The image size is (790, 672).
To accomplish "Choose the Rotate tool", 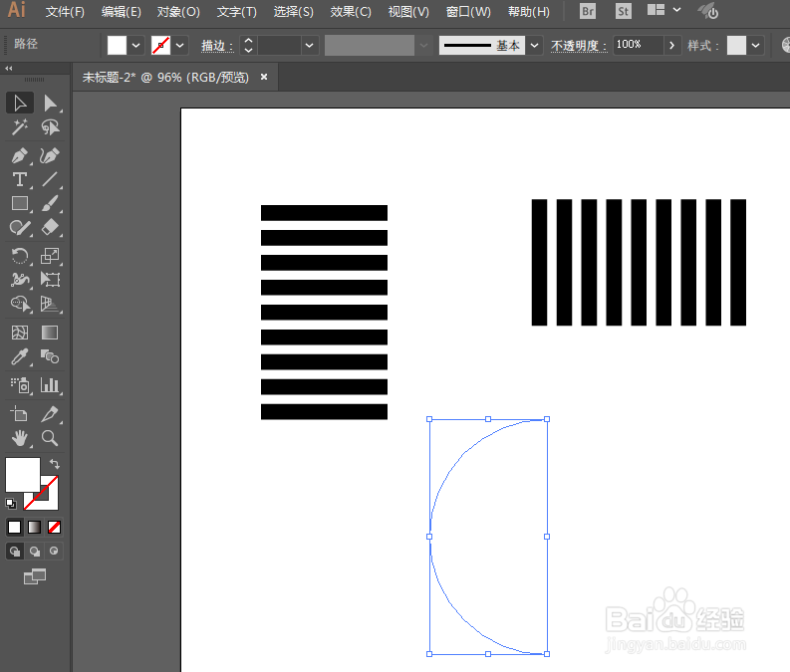I will [x=20, y=256].
